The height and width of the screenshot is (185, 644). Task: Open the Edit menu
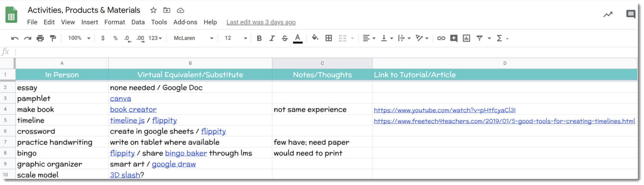click(49, 22)
